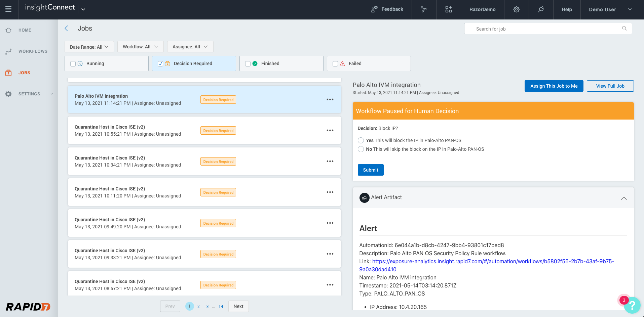Click the Jobs sidebar icon
This screenshot has height=317, width=644.
[x=8, y=73]
